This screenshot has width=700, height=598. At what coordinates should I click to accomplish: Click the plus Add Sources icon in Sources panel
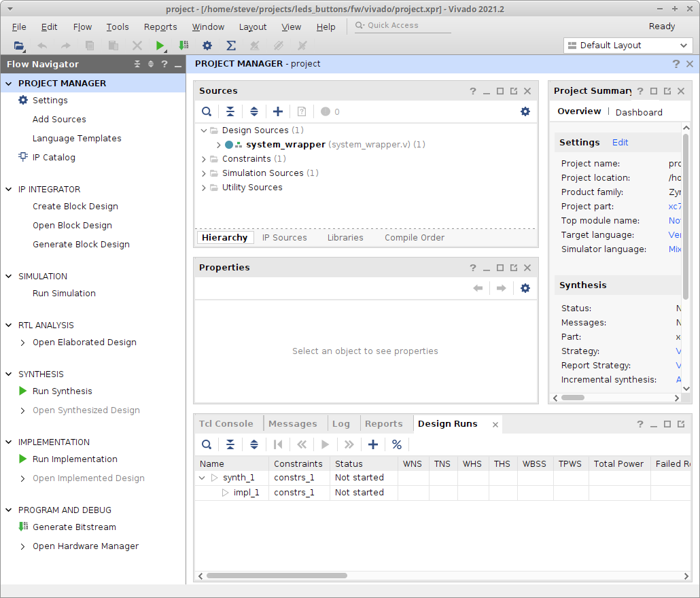(x=277, y=111)
